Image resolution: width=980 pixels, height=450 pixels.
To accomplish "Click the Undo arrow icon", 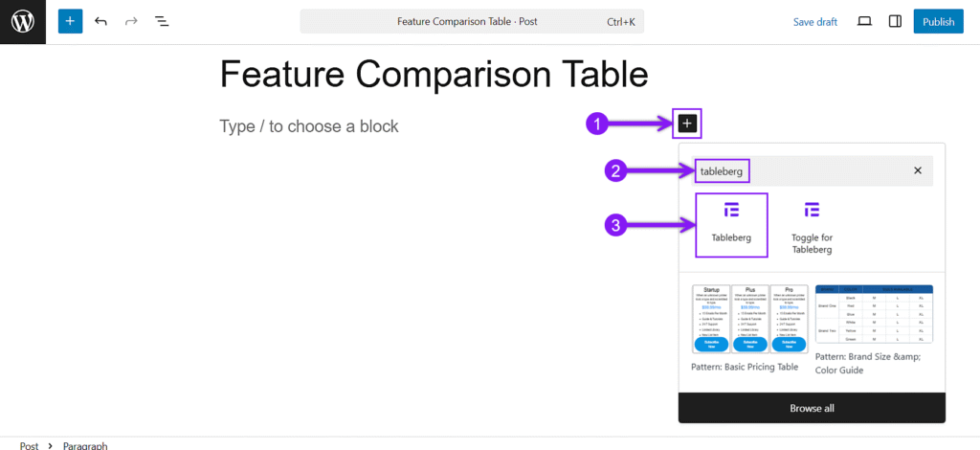I will (x=100, y=21).
